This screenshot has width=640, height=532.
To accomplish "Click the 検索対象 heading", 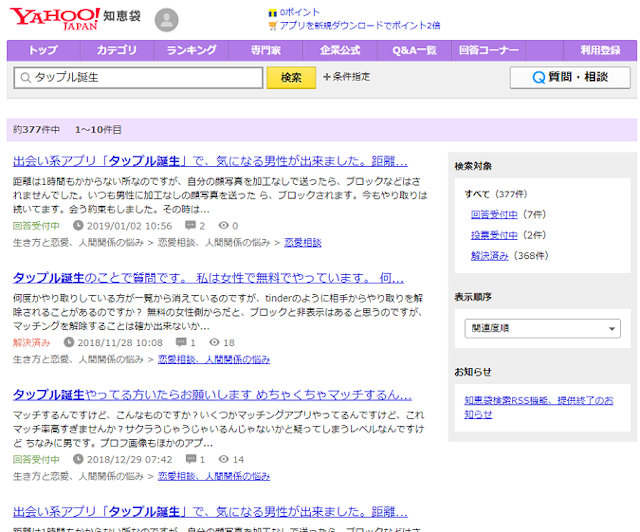I will tap(473, 166).
